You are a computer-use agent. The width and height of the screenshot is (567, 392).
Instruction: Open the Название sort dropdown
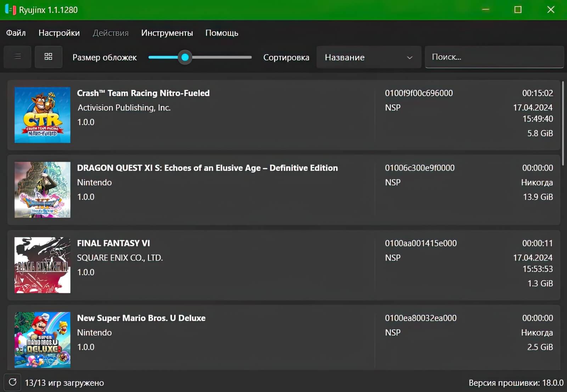point(369,57)
